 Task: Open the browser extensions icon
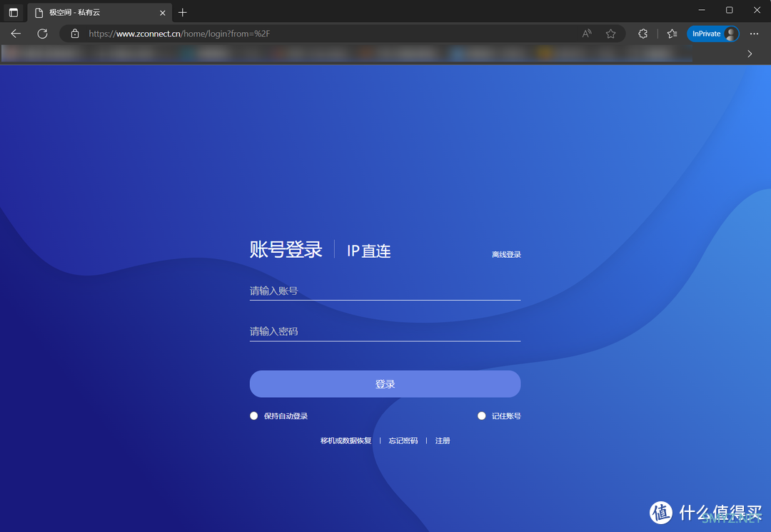point(642,34)
